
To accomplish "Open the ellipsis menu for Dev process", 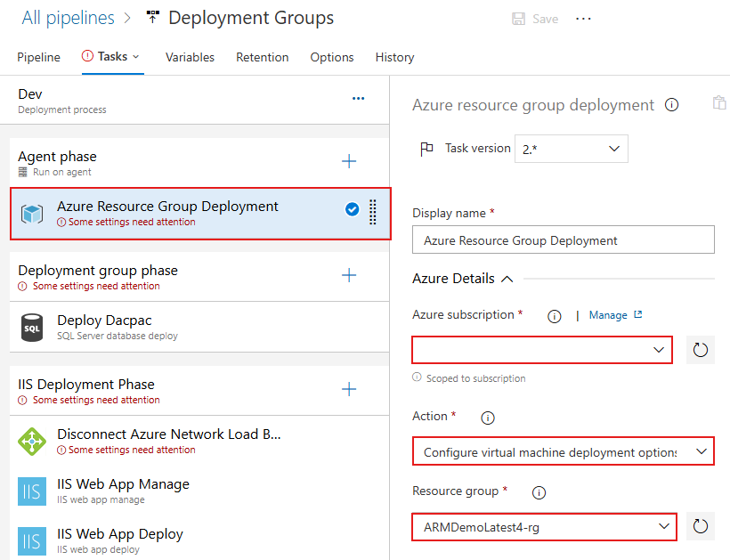I will pyautogui.click(x=358, y=98).
